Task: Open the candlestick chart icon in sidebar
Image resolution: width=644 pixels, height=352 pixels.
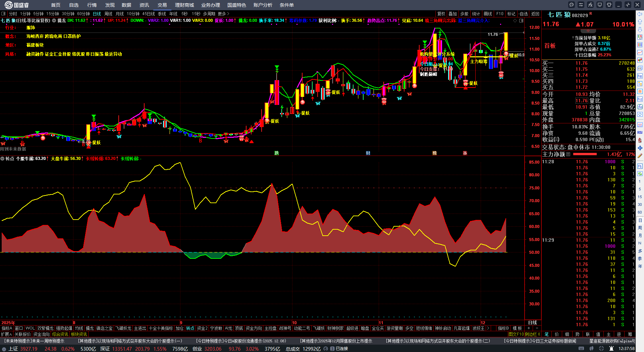Action: pos(640,60)
